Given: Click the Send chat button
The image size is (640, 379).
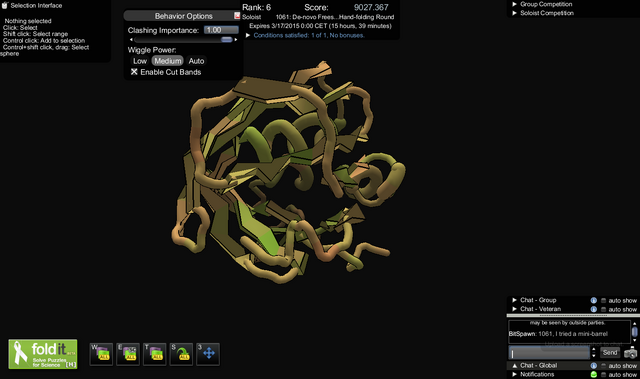Looking at the screenshot, I should (x=610, y=352).
